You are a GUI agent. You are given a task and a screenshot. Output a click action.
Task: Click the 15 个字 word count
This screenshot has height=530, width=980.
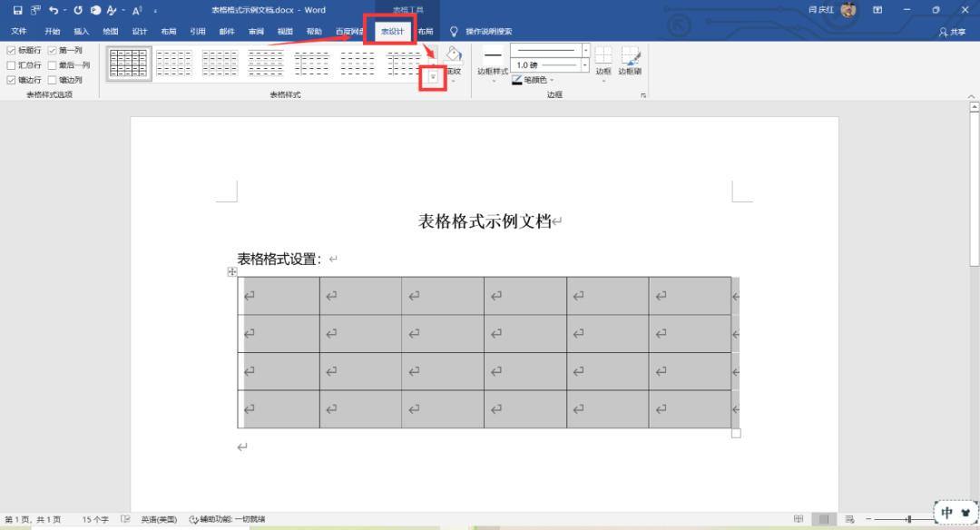95,519
